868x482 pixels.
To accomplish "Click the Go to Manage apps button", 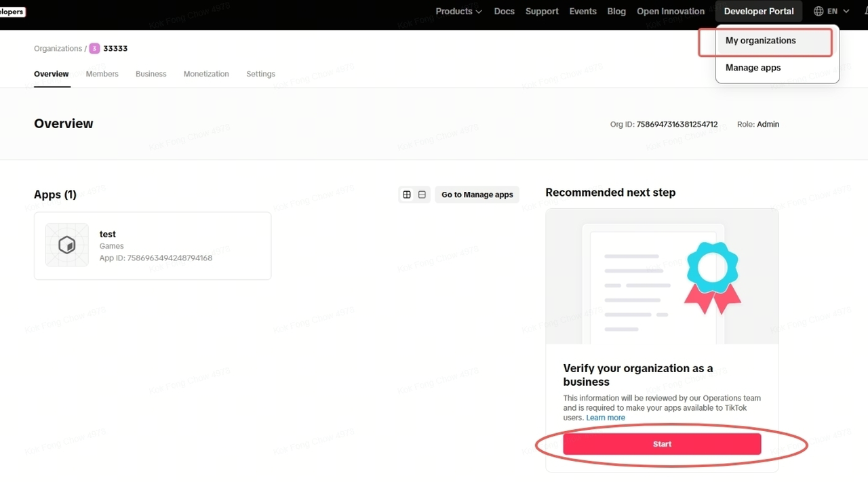I will [x=477, y=195].
